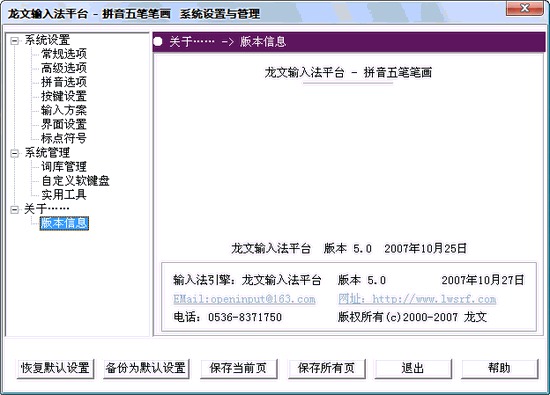This screenshot has width=550, height=395.
Task: Open 实用工具 page
Action: [63, 195]
